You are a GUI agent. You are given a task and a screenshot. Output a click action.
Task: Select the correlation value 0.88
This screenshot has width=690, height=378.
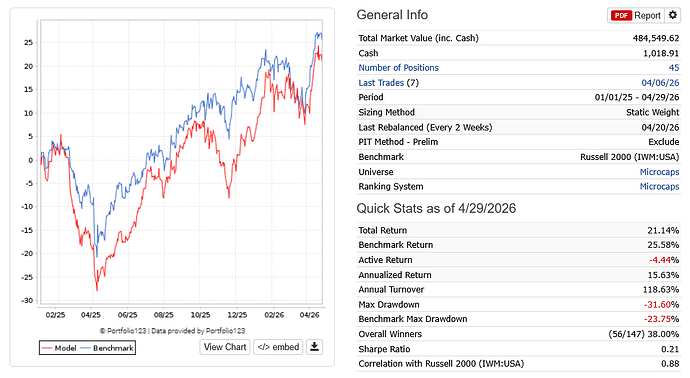pyautogui.click(x=670, y=363)
